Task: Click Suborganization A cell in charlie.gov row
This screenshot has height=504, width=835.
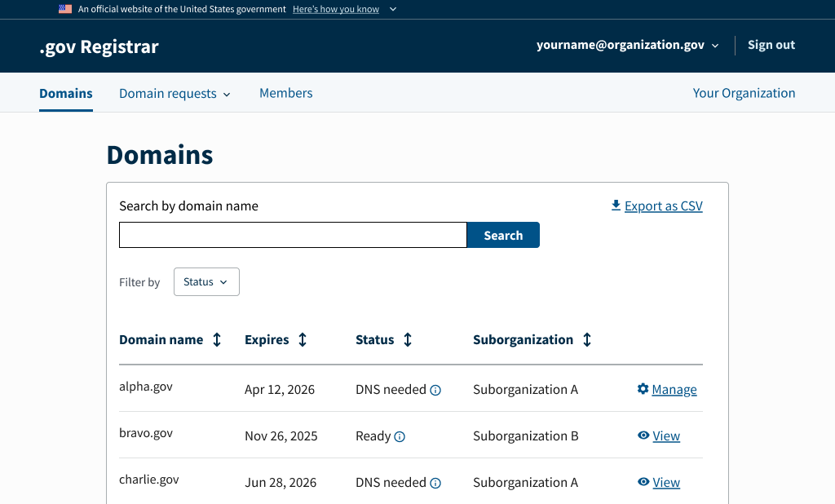Action: tap(526, 483)
